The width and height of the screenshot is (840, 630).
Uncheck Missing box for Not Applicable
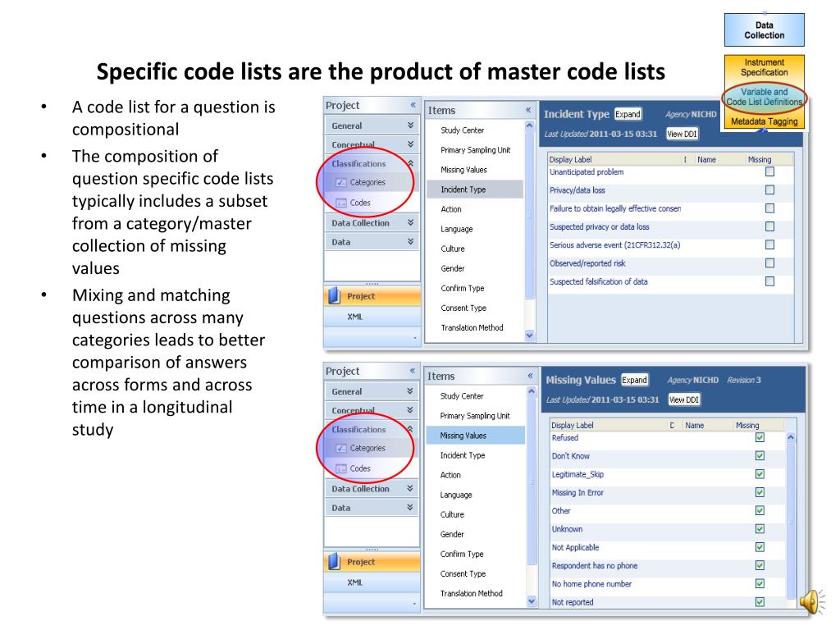pos(760,547)
